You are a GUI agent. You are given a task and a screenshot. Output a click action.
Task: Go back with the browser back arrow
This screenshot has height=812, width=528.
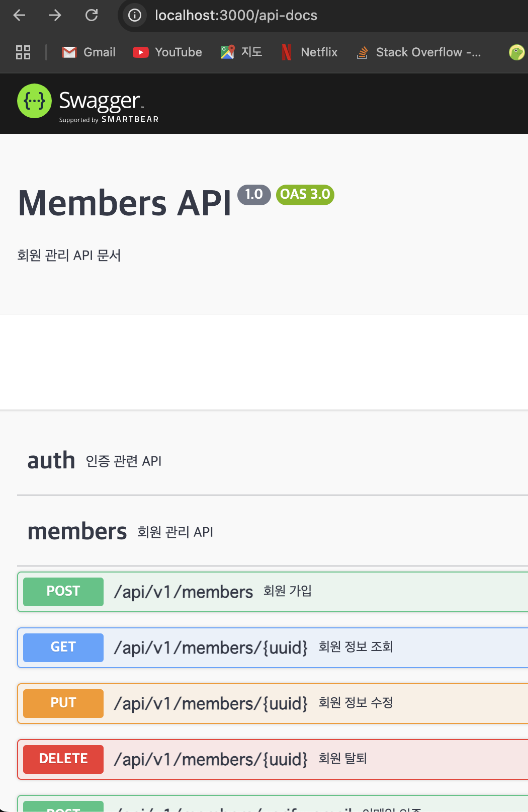coord(19,15)
